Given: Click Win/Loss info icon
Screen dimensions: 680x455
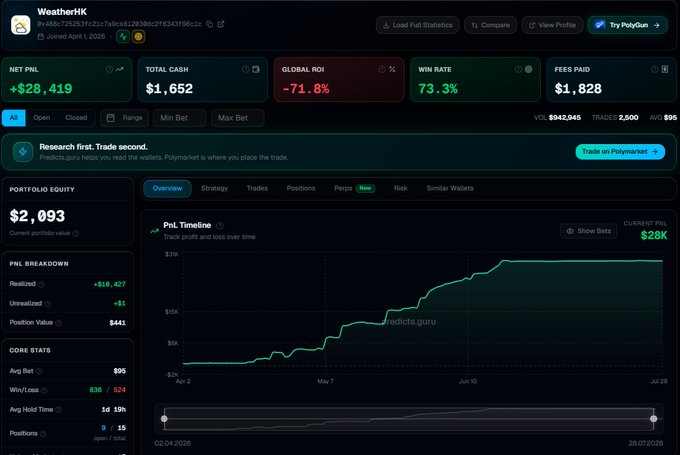Looking at the screenshot, I should click(44, 391).
